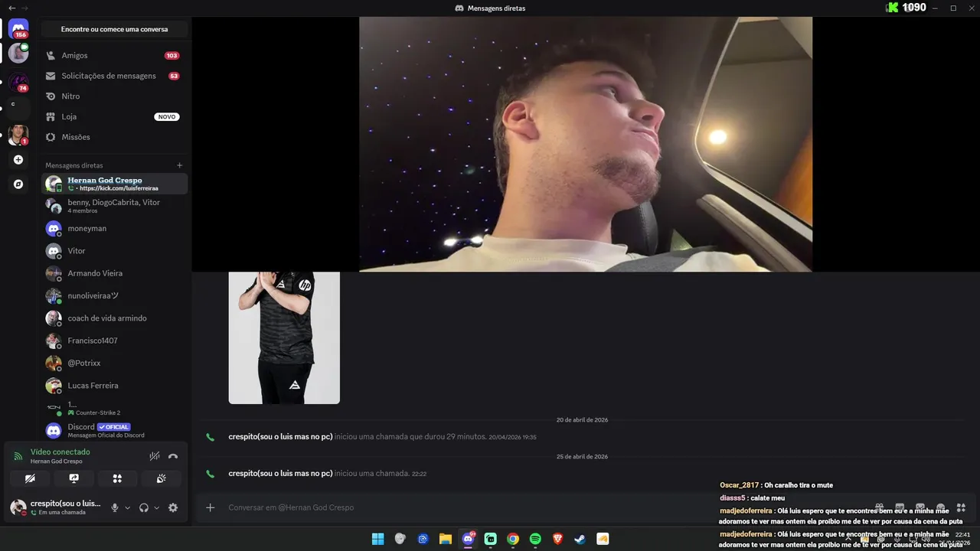Open Discover servers compass icon
The image size is (980, 551).
(x=18, y=184)
